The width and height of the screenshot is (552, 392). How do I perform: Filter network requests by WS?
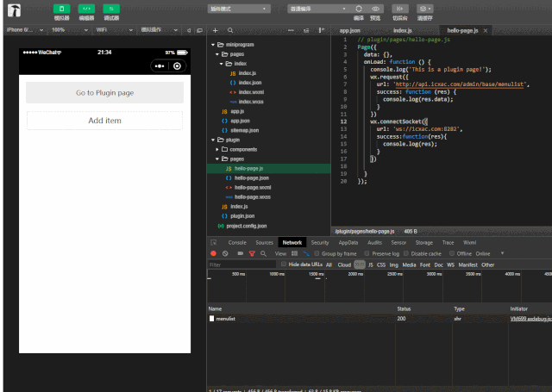click(x=450, y=264)
